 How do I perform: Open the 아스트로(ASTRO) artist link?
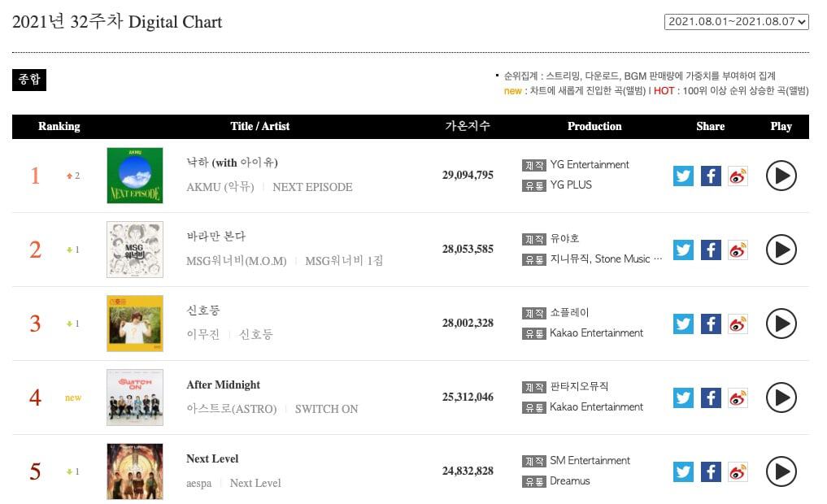(231, 409)
